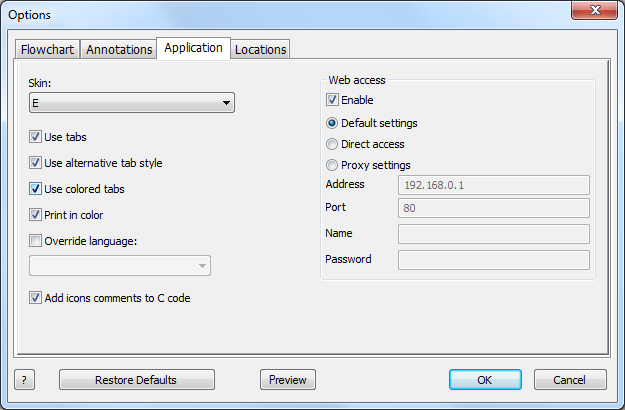Disable Use colored tabs option
625x410 pixels.
point(35,188)
